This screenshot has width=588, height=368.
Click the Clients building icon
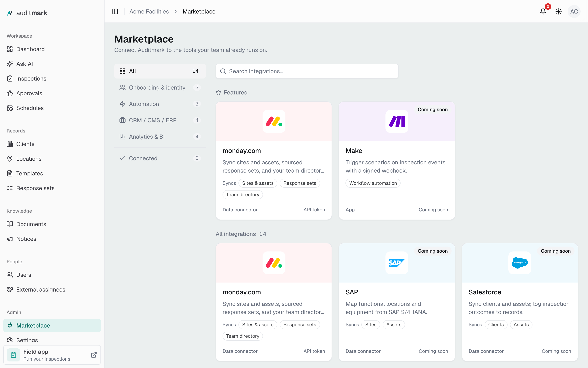coord(10,144)
